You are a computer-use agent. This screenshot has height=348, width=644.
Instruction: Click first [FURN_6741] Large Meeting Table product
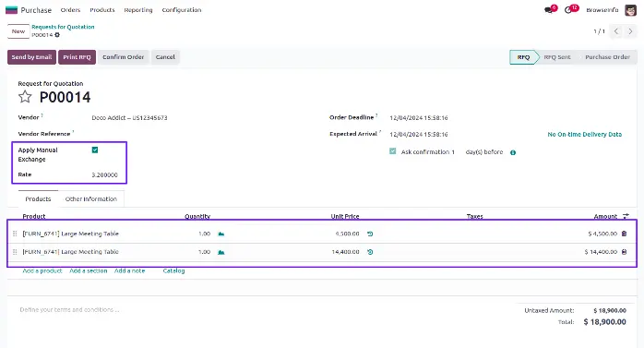coord(71,234)
